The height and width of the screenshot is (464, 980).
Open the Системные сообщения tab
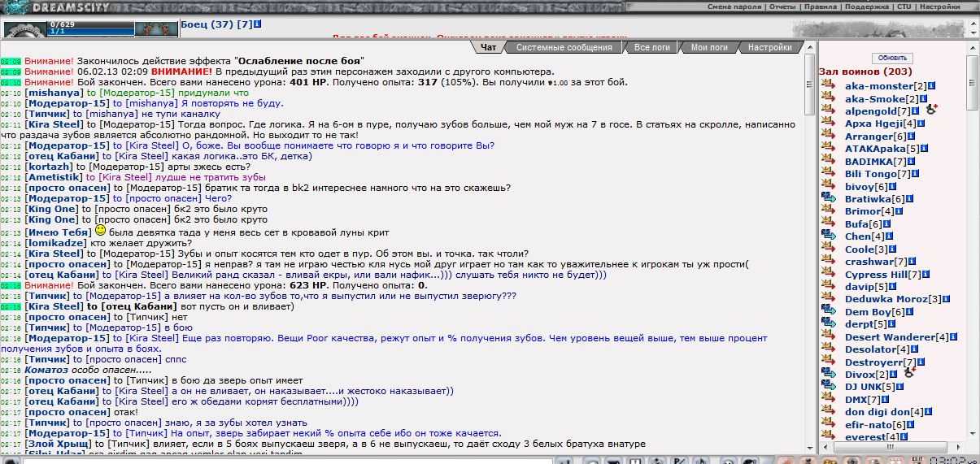click(564, 48)
